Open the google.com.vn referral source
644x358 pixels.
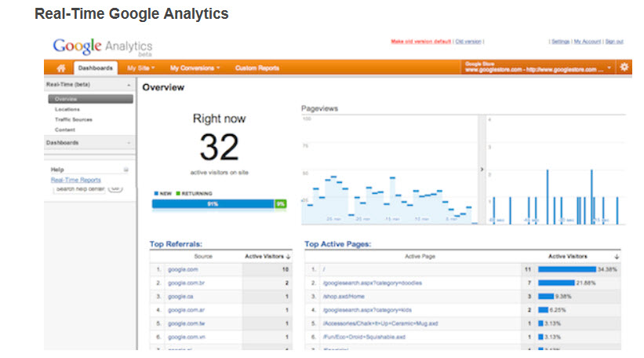[187, 337]
